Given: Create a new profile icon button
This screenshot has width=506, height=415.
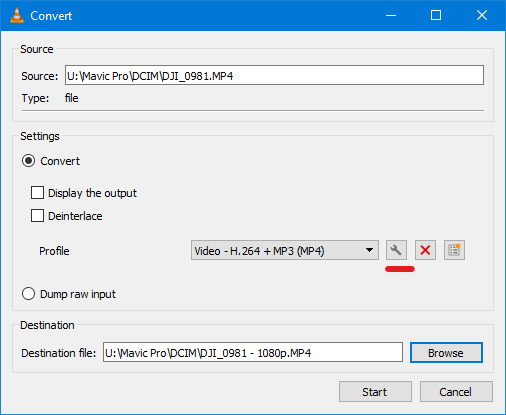Looking at the screenshot, I should point(454,250).
